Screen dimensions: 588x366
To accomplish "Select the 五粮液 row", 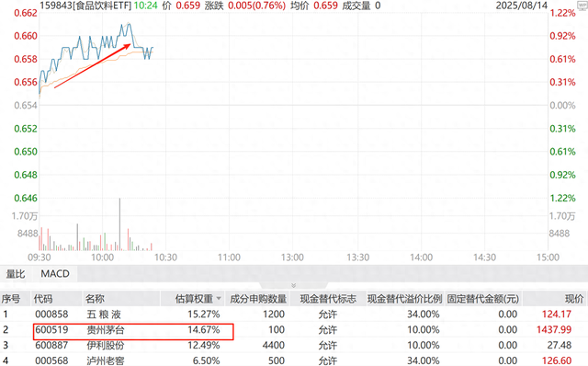I will [x=294, y=315].
